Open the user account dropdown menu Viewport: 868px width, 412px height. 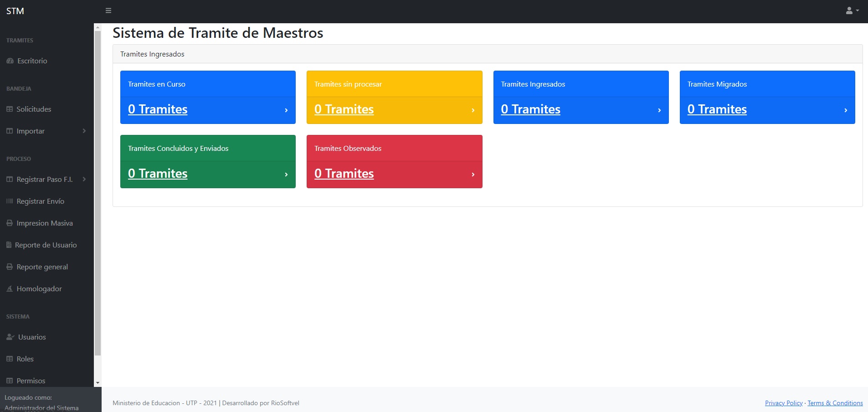(x=852, y=10)
